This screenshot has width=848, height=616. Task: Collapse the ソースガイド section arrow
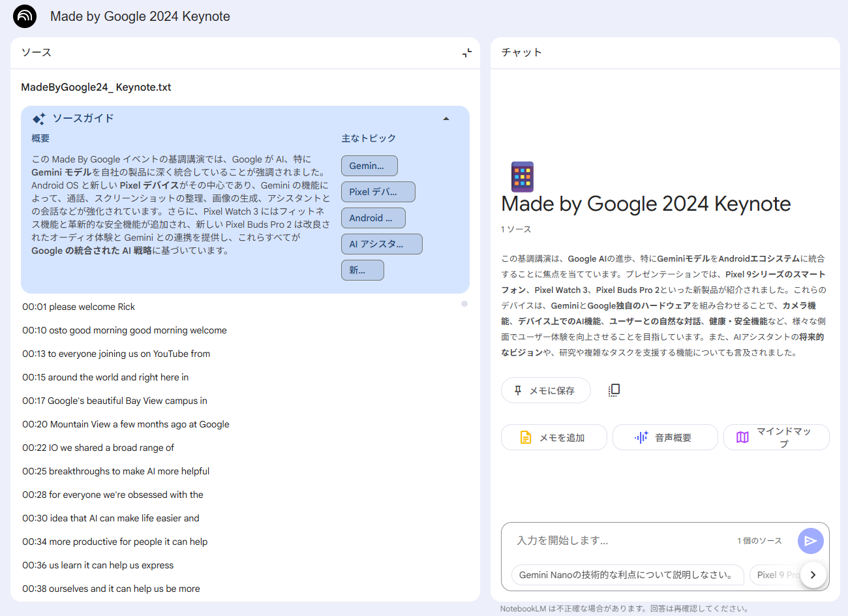tap(446, 119)
